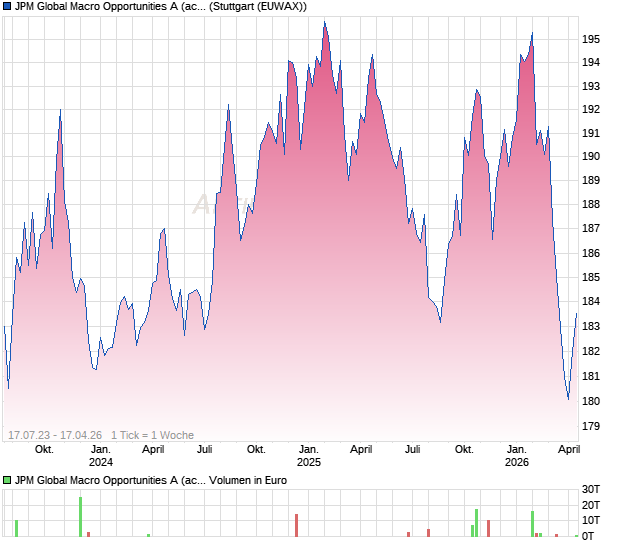The image size is (620, 546).
Task: Select the Jan. 2025 x-axis label
Action: pos(309,456)
